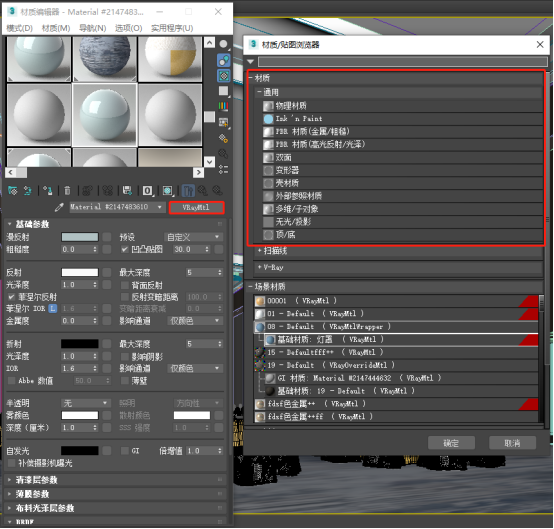Enable the 影响阴影 checkbox

(124, 356)
